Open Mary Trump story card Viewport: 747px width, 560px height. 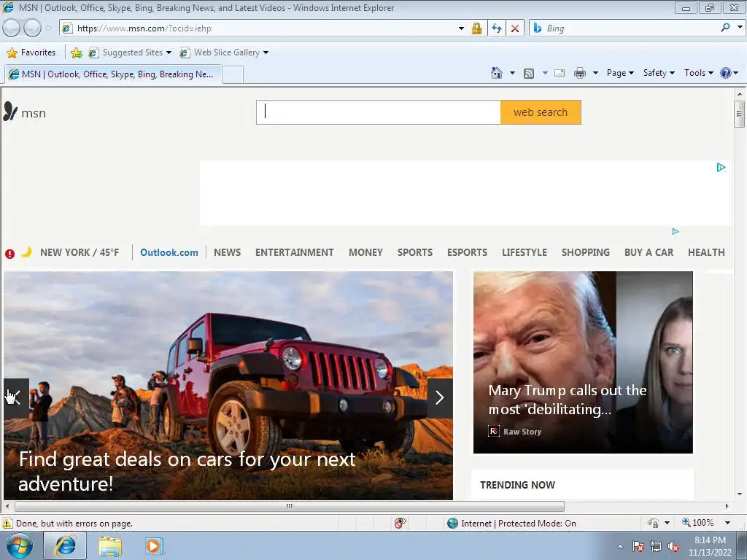pyautogui.click(x=583, y=362)
